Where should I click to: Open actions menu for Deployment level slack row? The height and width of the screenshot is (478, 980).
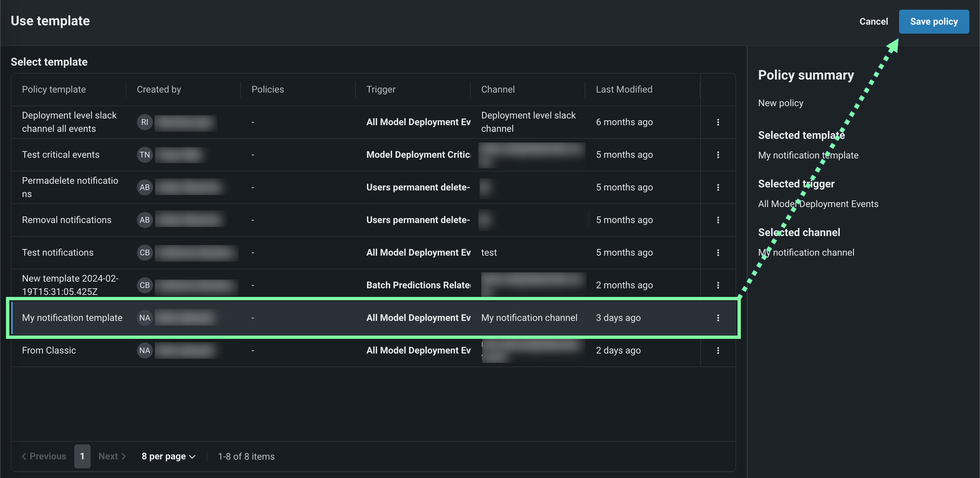pos(718,122)
